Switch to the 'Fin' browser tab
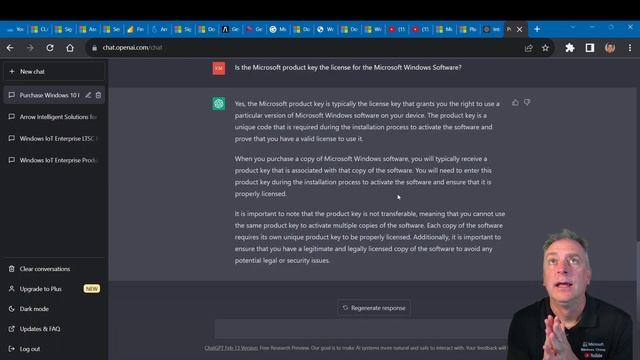Image resolution: width=640 pixels, height=360 pixels. click(136, 29)
